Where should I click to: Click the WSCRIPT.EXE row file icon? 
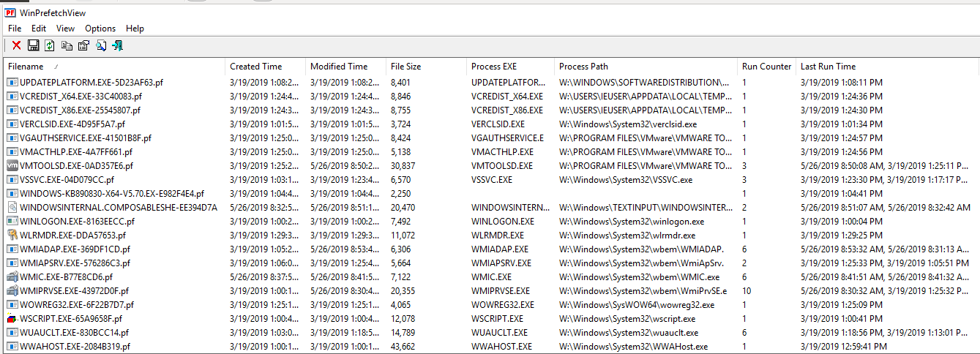point(12,319)
